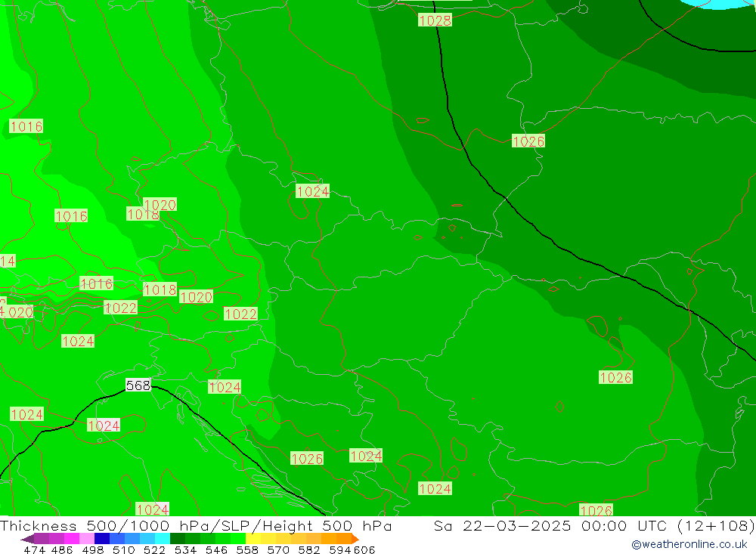Click the 606 legend value
The image size is (756, 554).
364,549
